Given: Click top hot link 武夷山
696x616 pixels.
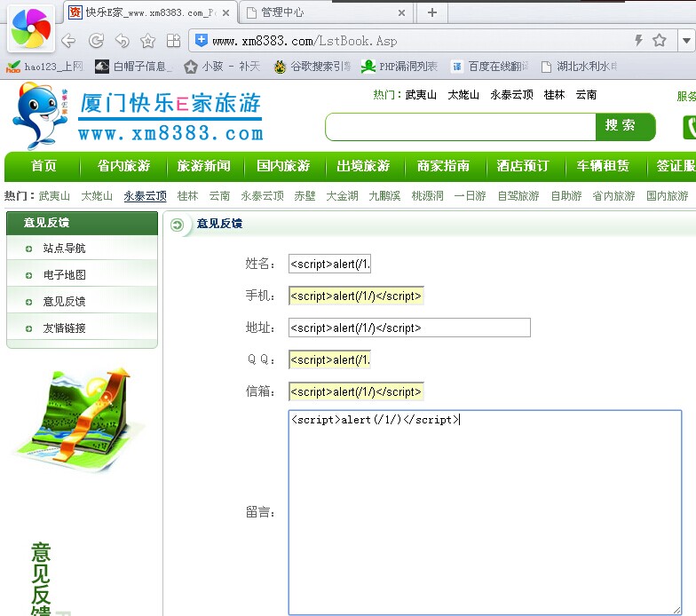Looking at the screenshot, I should click(421, 94).
